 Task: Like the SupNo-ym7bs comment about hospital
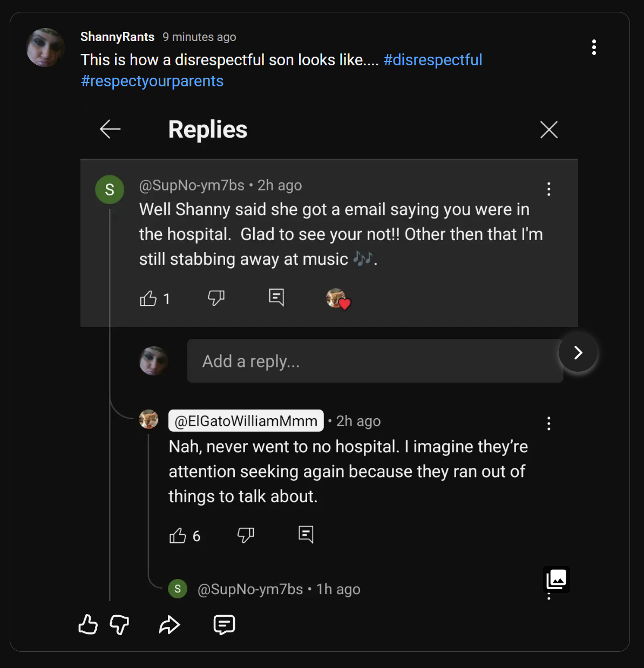[148, 298]
